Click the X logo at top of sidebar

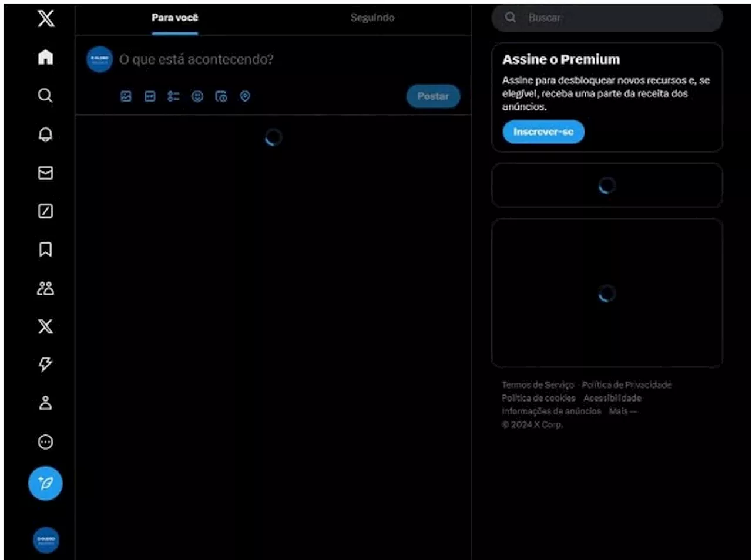(46, 18)
